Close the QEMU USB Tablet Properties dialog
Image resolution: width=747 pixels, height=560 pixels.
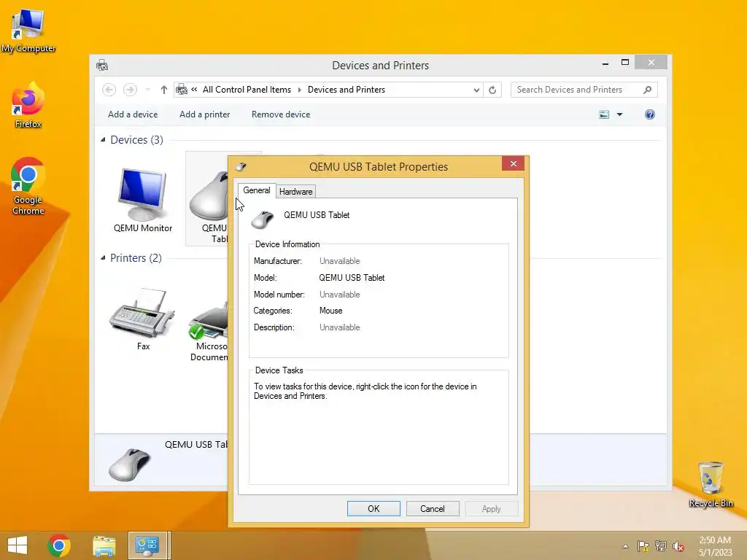(513, 163)
